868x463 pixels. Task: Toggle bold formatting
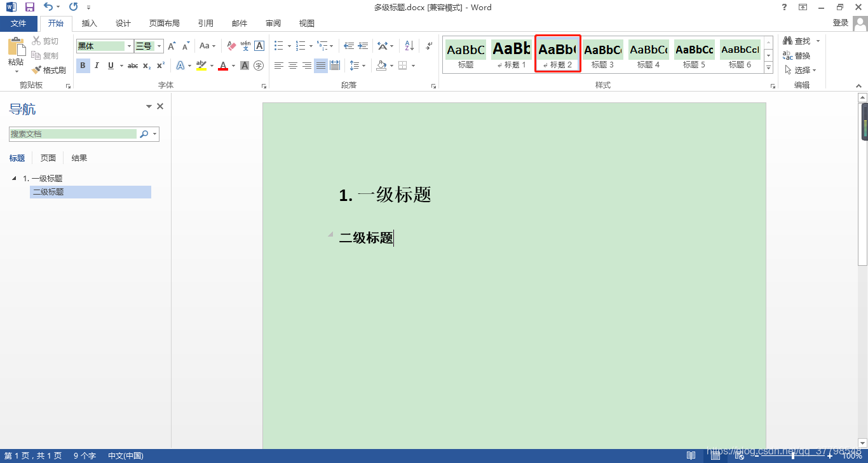tap(83, 66)
